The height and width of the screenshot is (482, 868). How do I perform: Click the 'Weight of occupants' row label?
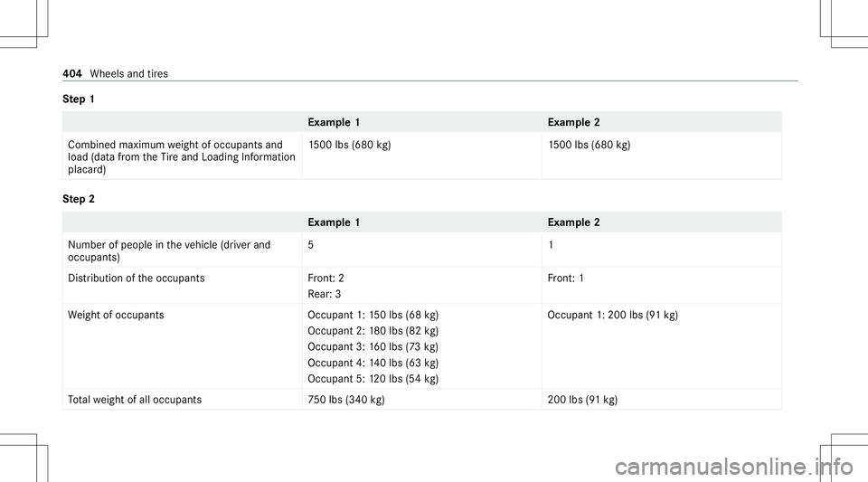[116, 316]
